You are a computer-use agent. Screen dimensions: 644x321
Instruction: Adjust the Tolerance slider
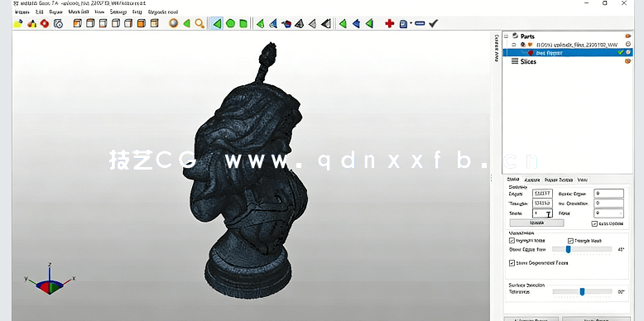pyautogui.click(x=582, y=292)
